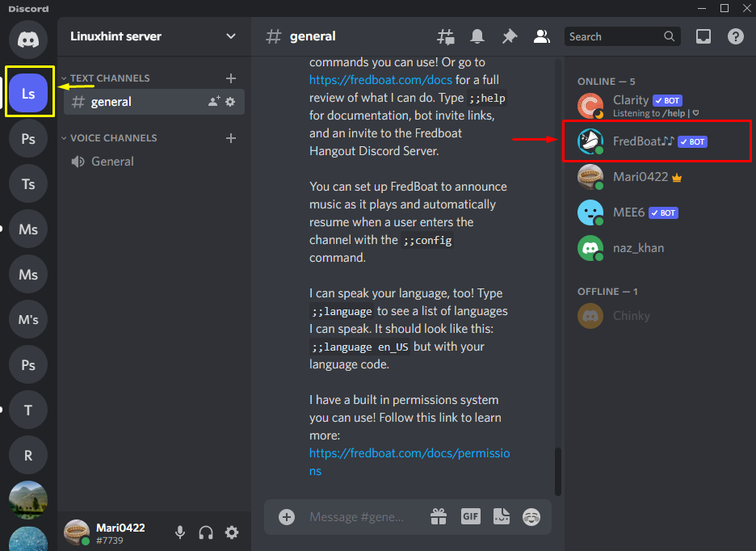The image size is (756, 551).
Task: Open MEE6 bot profile
Action: coord(657,212)
